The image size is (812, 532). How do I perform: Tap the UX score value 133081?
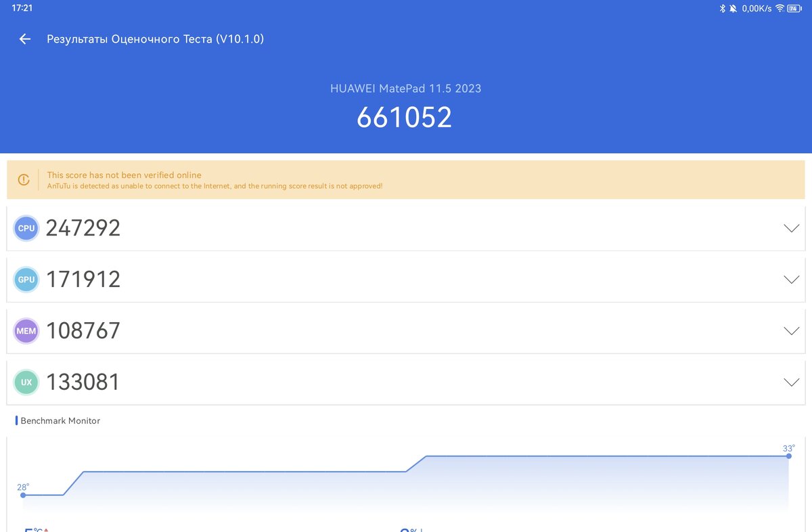pos(83,382)
